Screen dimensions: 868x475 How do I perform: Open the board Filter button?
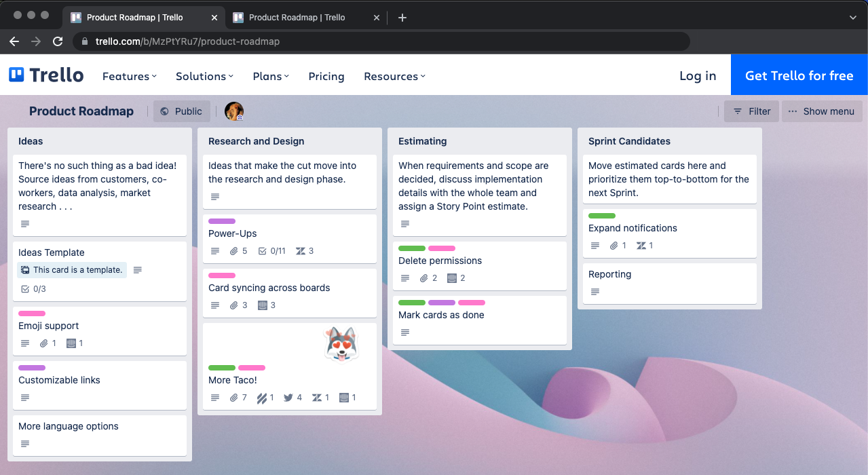(751, 111)
